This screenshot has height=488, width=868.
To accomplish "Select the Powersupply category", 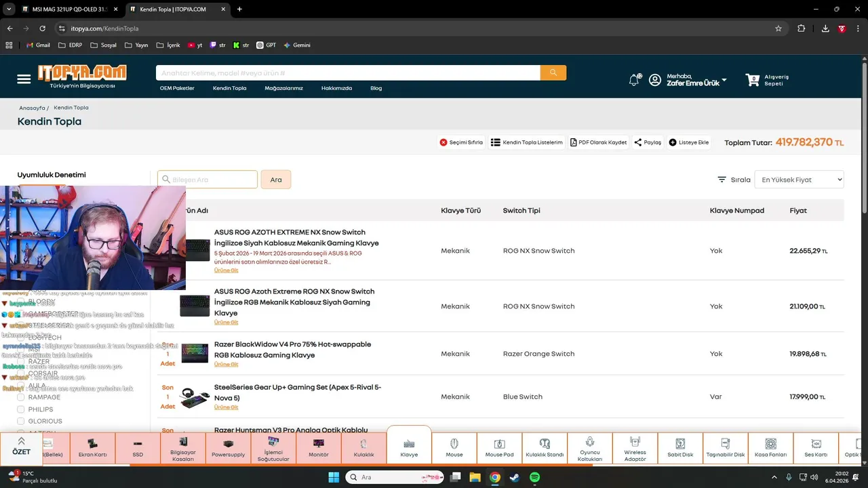I will (x=228, y=449).
